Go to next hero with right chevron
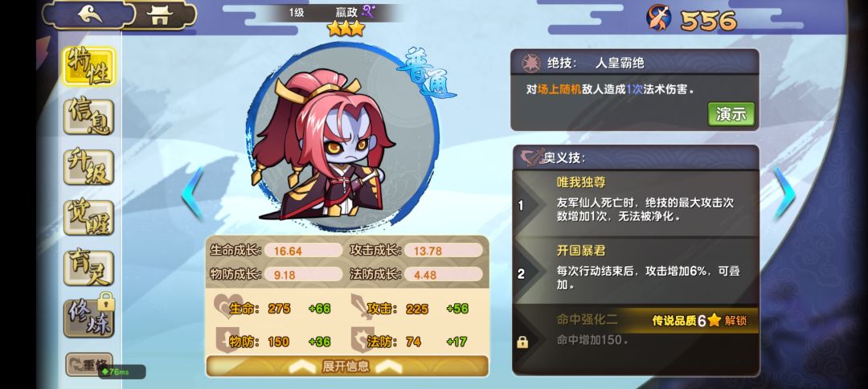The height and width of the screenshot is (389, 868). pyautogui.click(x=784, y=193)
